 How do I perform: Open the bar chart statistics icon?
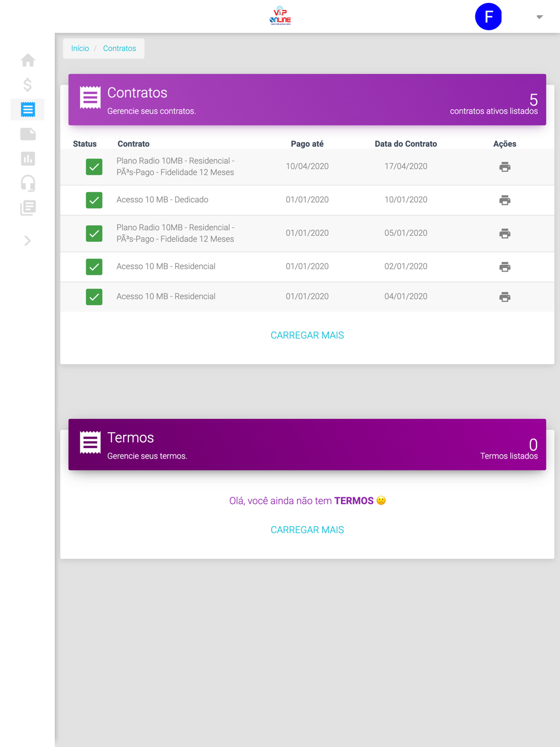[27, 158]
